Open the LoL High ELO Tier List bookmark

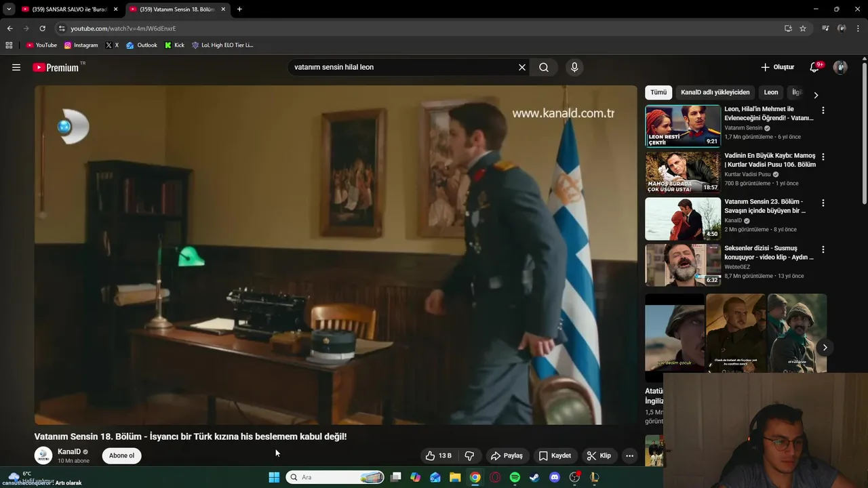click(x=222, y=45)
